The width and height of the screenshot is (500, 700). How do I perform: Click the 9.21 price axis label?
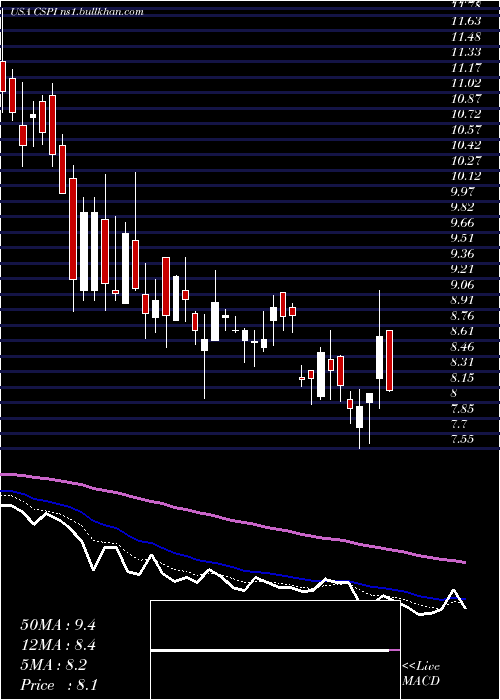464,269
